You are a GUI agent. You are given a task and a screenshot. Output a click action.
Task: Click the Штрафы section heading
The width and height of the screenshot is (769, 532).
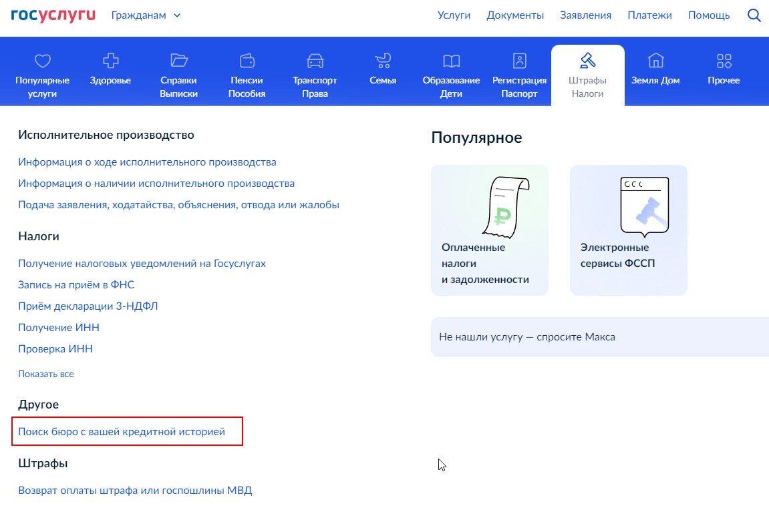click(x=43, y=463)
